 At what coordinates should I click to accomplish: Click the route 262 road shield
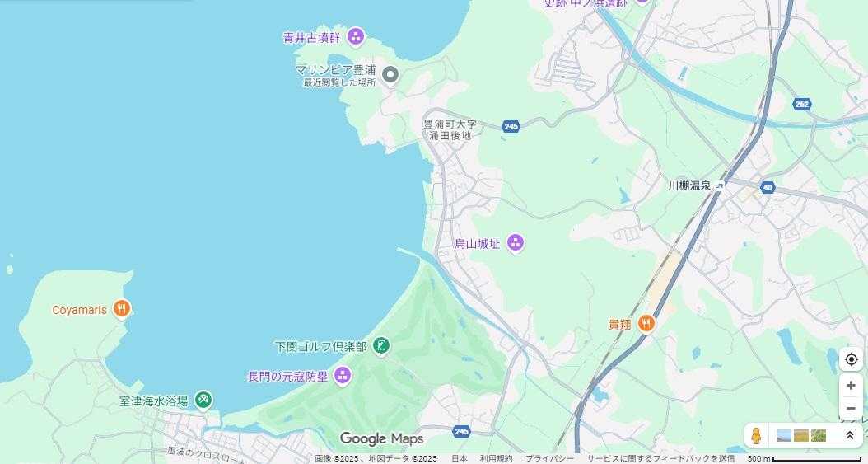click(x=801, y=104)
